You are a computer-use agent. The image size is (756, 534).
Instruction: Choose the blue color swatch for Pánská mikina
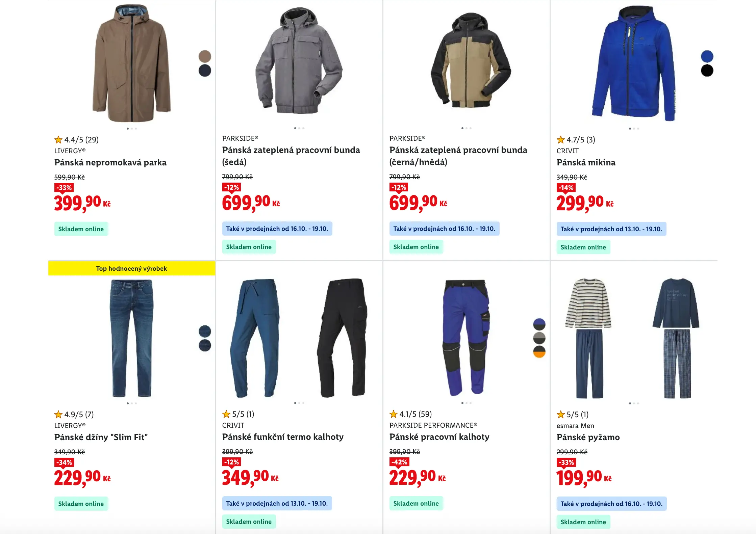click(707, 56)
